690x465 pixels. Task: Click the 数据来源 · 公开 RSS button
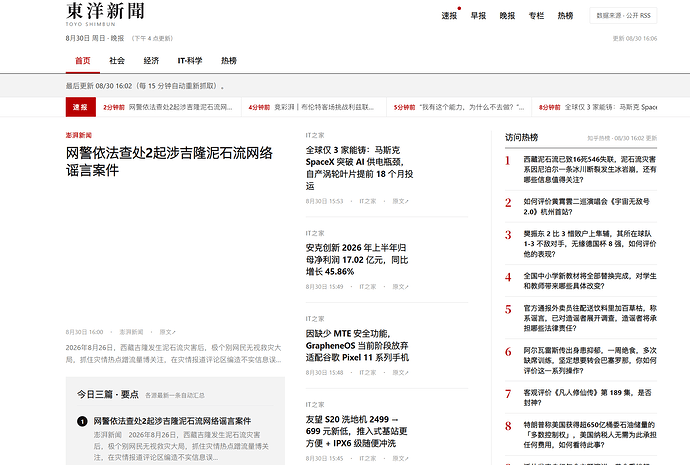(623, 15)
